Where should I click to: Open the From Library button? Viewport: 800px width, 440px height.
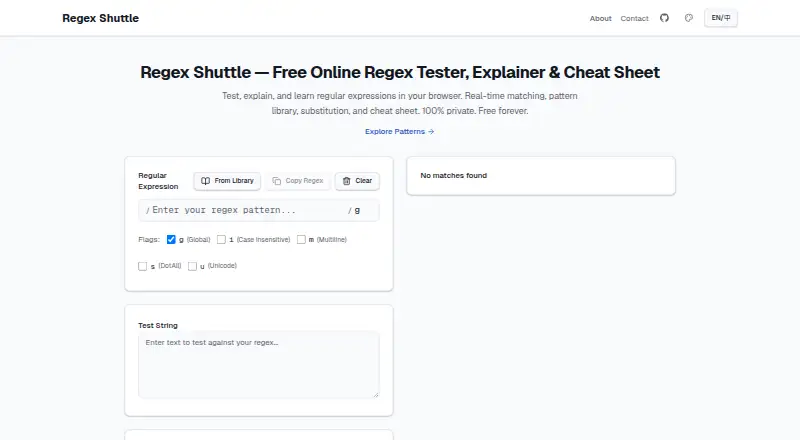pos(227,181)
